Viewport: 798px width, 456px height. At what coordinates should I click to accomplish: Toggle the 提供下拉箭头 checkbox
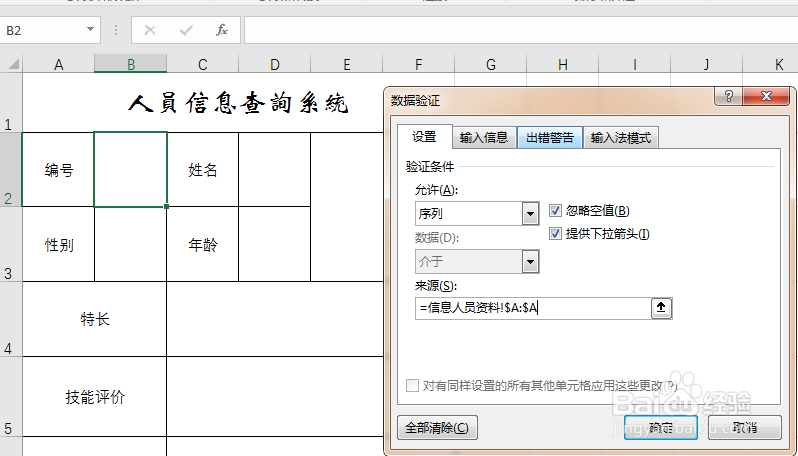555,234
